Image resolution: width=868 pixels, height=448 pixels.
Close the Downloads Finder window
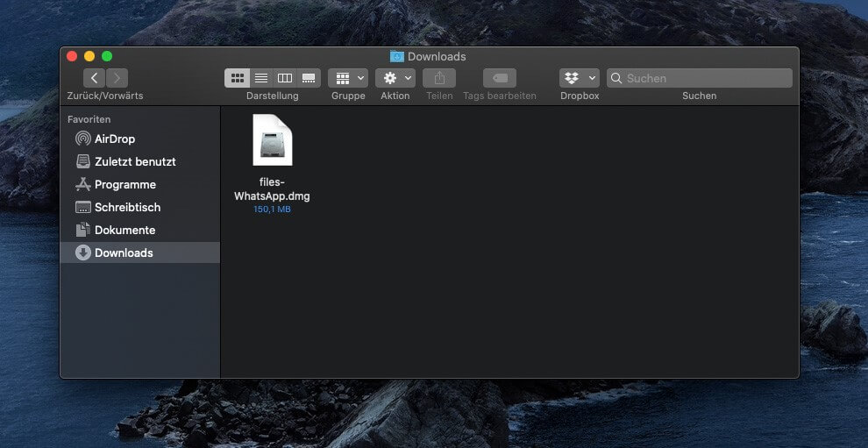pyautogui.click(x=71, y=56)
